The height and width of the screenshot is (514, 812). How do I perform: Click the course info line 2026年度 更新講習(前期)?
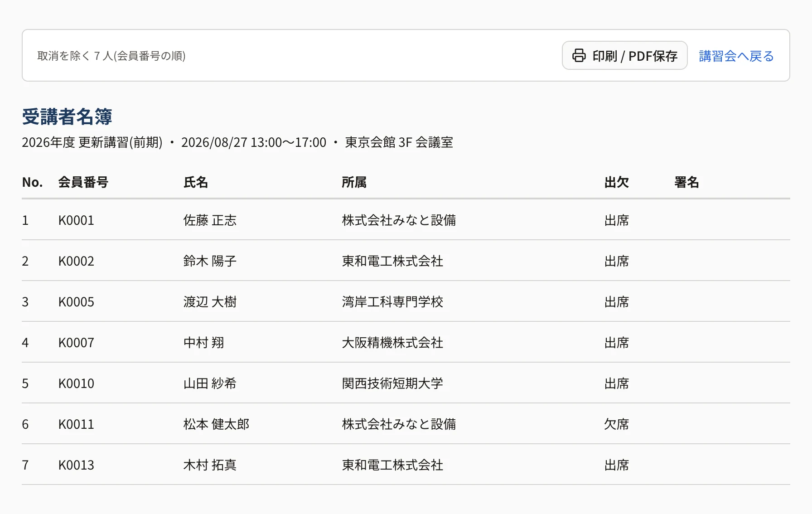click(92, 142)
